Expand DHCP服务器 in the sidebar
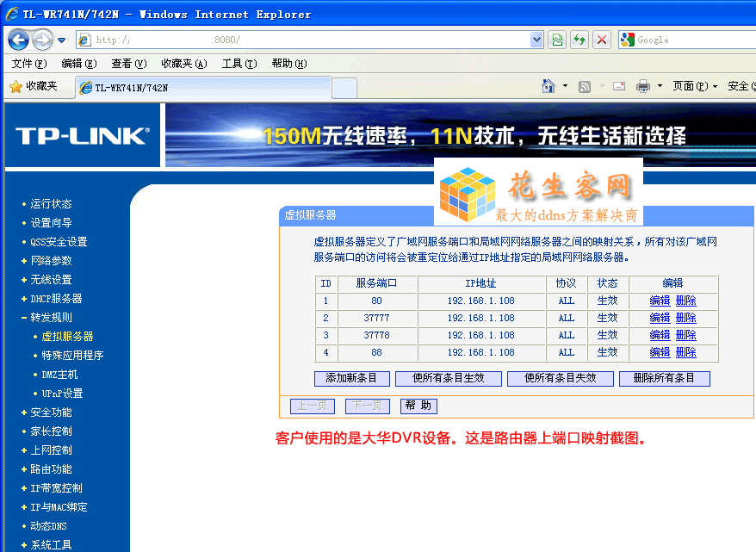 (56, 299)
